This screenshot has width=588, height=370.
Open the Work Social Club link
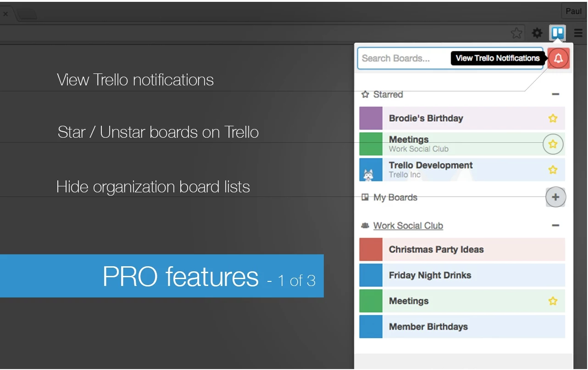[408, 225]
